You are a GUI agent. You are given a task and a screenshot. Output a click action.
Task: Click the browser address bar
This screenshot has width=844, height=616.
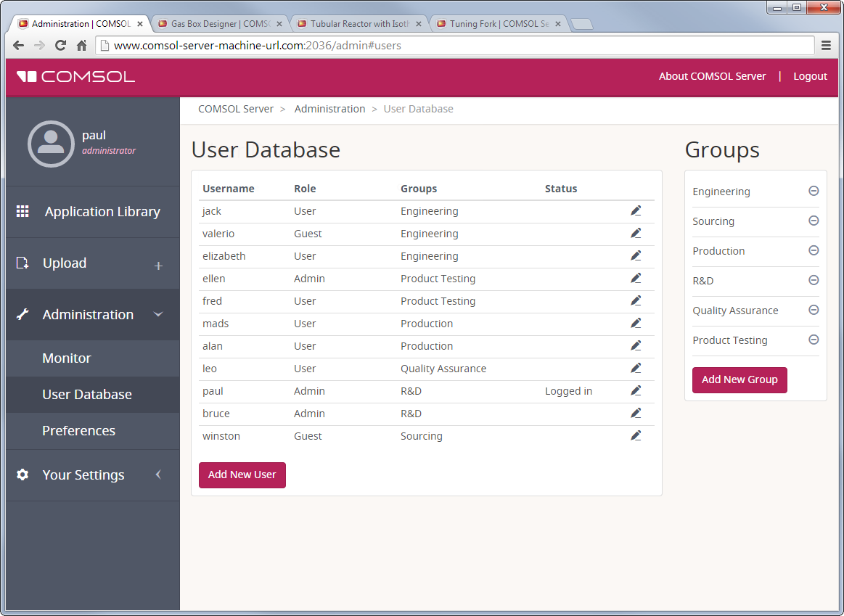[454, 46]
